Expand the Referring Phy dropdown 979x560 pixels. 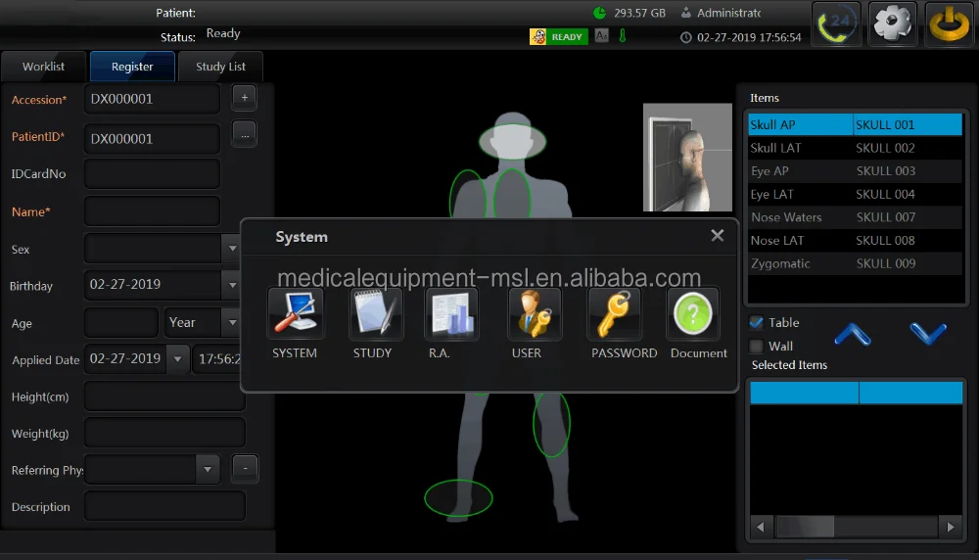[207, 469]
